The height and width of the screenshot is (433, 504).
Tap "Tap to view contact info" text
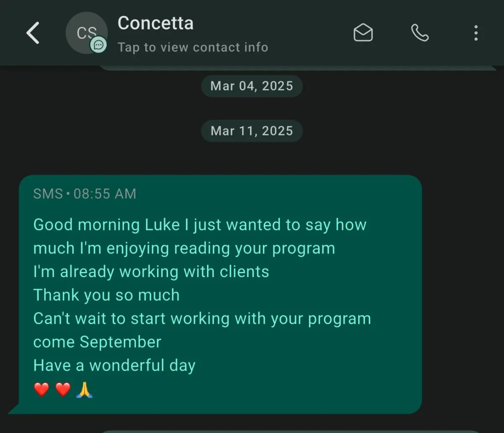coord(193,47)
